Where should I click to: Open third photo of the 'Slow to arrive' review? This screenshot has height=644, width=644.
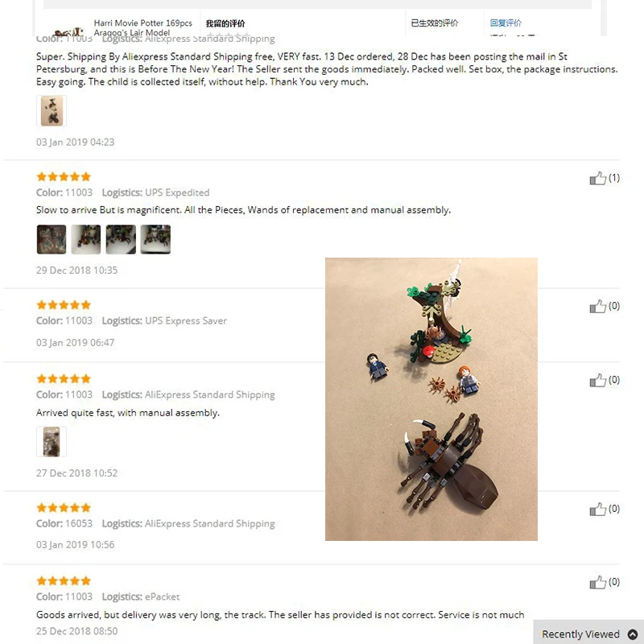121,239
